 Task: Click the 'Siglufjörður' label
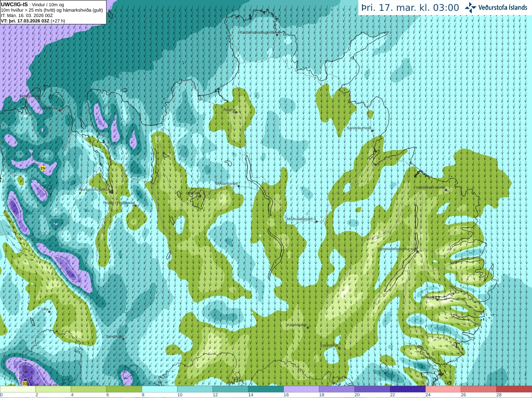pos(30,96)
